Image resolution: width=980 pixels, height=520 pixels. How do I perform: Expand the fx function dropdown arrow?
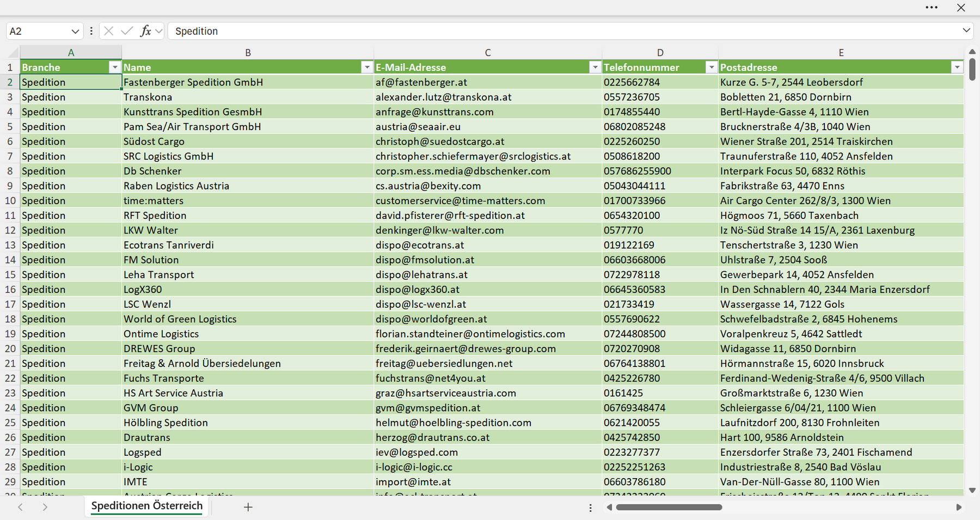click(158, 31)
